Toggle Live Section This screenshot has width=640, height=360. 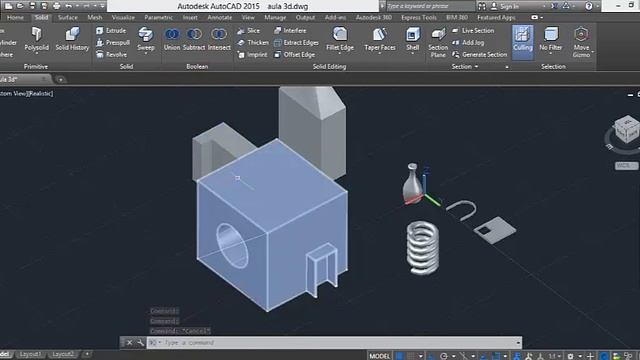pyautogui.click(x=473, y=31)
